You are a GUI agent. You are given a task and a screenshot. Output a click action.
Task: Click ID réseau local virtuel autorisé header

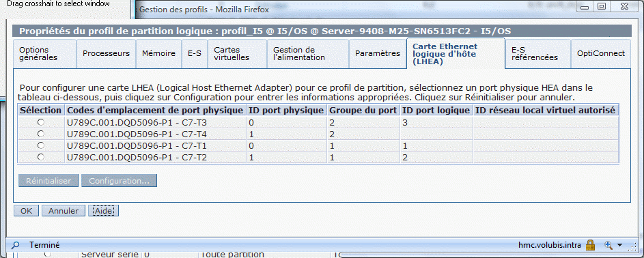click(x=546, y=110)
